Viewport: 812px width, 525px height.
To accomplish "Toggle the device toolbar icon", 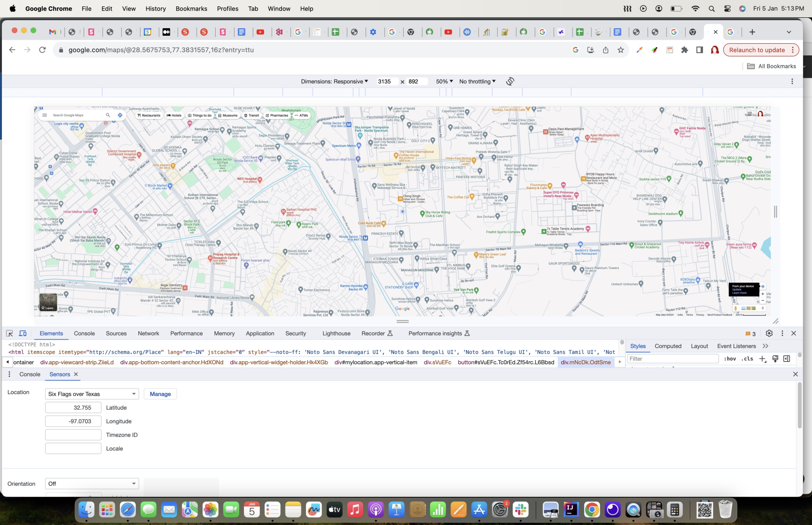I will point(23,333).
